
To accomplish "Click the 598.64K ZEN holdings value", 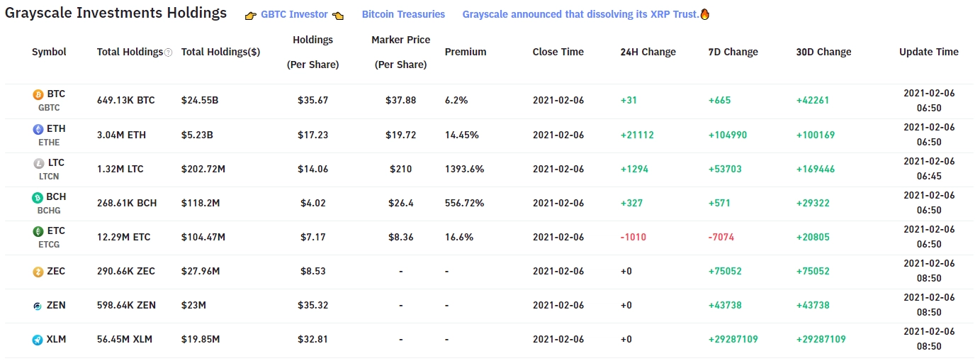I will pos(127,305).
